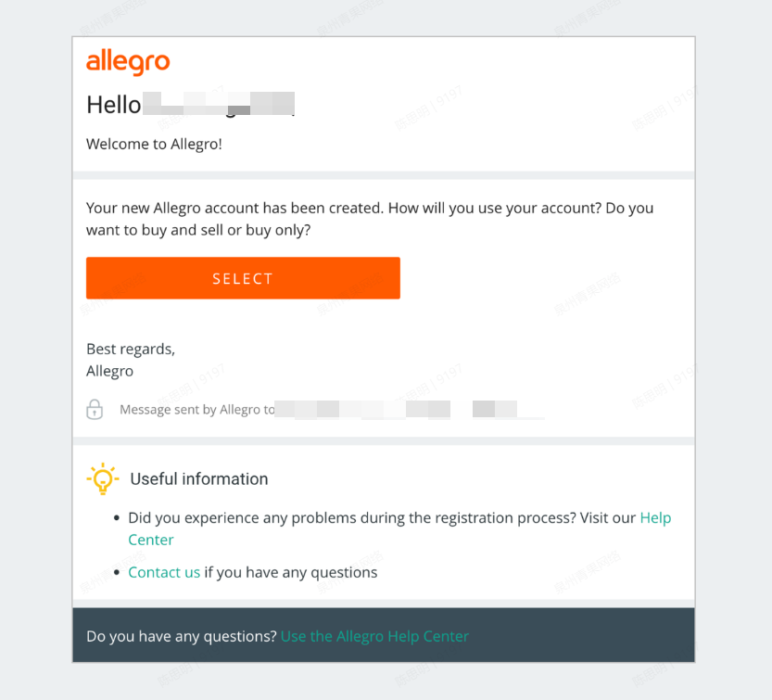Click the orange Allegro logo
The width and height of the screenshot is (772, 700).
click(128, 62)
